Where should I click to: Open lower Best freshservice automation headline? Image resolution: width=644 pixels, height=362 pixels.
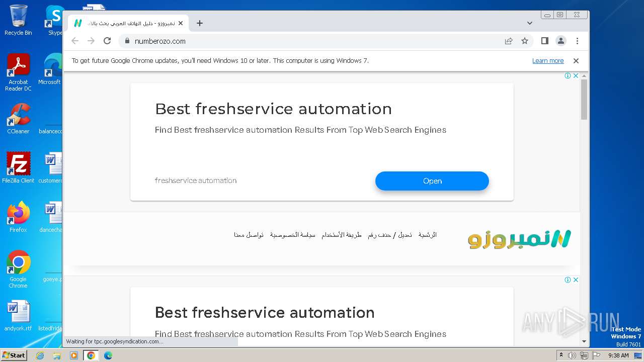265,312
